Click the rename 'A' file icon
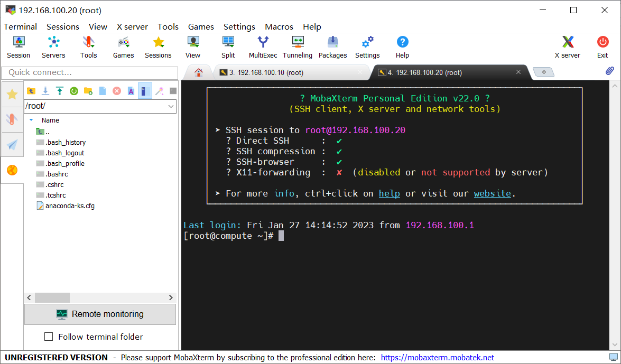The image size is (621, 364). tap(131, 91)
